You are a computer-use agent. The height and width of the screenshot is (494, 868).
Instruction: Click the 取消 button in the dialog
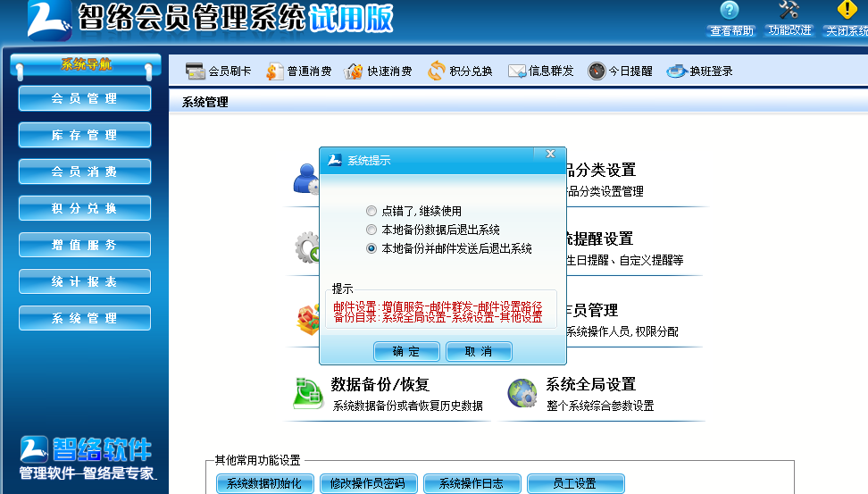pos(479,352)
